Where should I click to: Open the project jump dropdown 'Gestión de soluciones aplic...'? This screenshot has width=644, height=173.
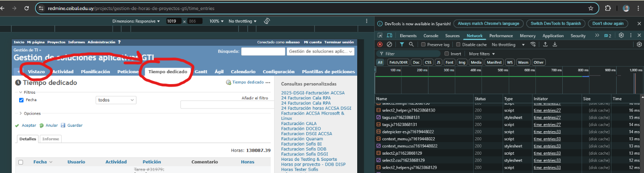coord(320,51)
